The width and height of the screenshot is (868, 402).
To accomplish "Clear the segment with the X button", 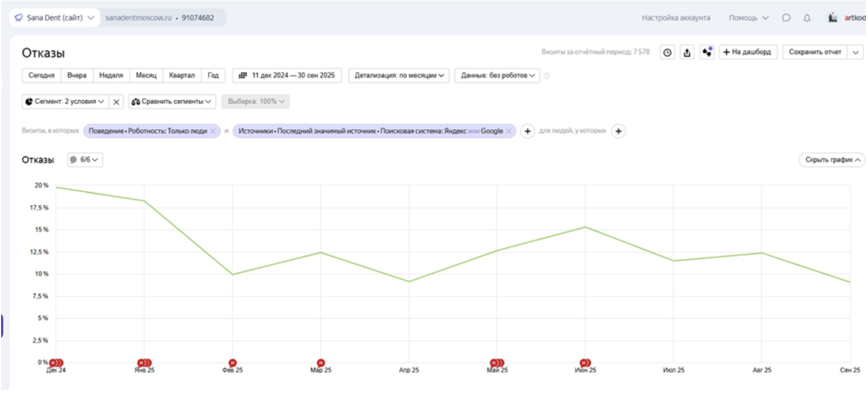I will click(116, 102).
